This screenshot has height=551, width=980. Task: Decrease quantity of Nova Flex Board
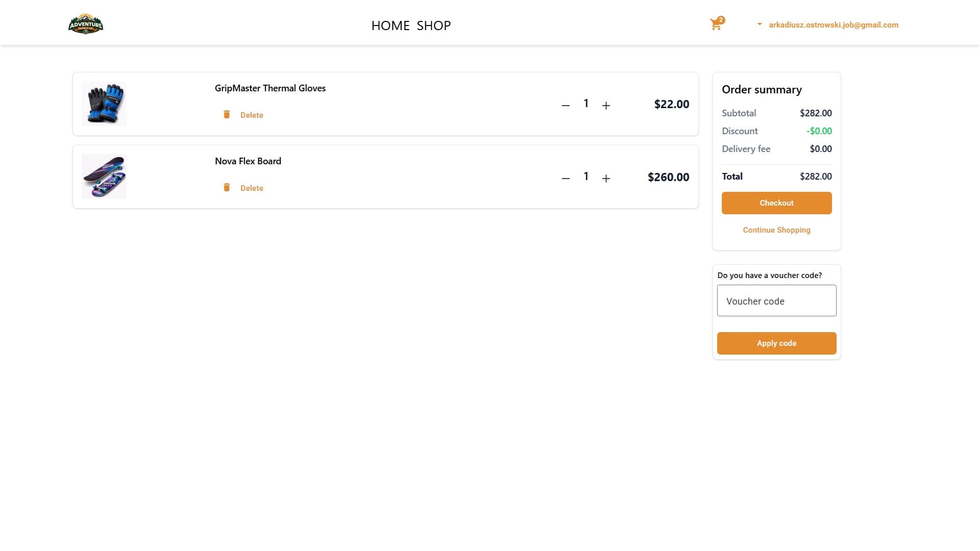(565, 179)
